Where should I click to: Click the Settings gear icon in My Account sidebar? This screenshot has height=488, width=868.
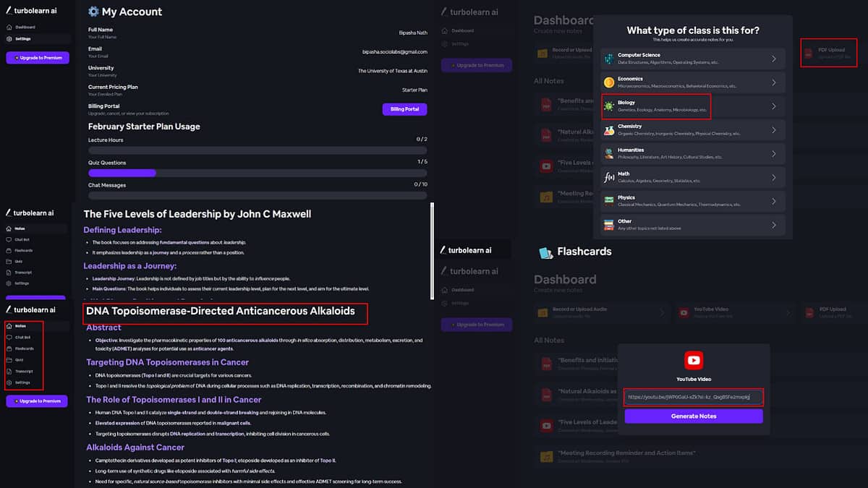coord(9,39)
